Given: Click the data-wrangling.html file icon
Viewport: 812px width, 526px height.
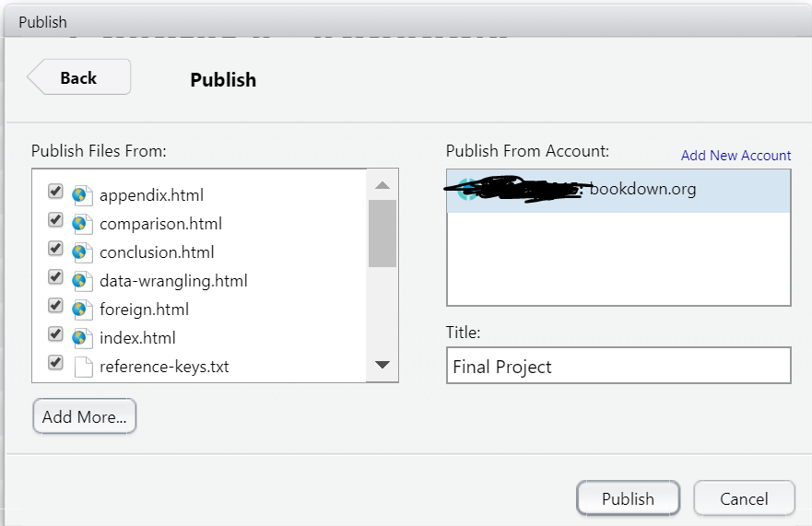Looking at the screenshot, I should (83, 280).
